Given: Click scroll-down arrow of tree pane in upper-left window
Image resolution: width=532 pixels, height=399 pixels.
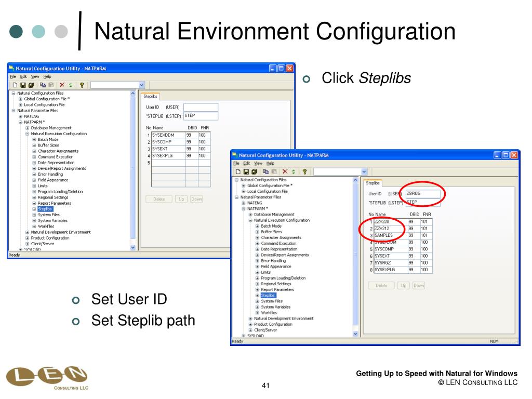Looking at the screenshot, I should (x=132, y=248).
